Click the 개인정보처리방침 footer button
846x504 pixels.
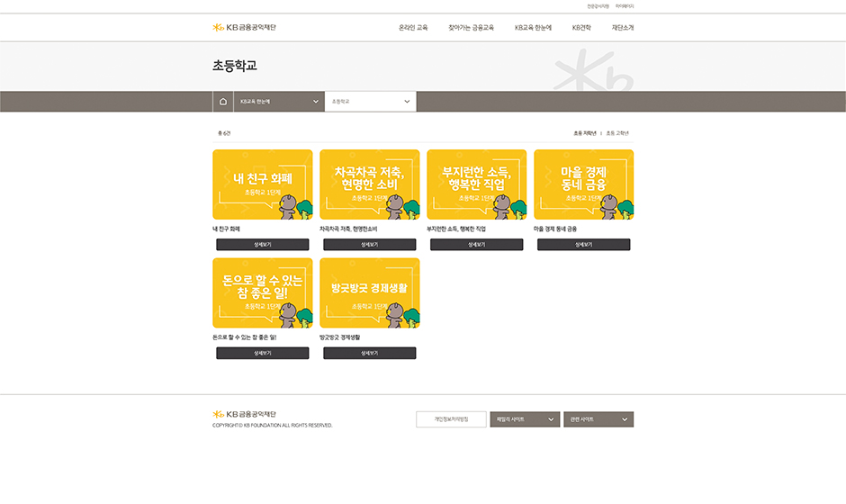click(x=451, y=419)
